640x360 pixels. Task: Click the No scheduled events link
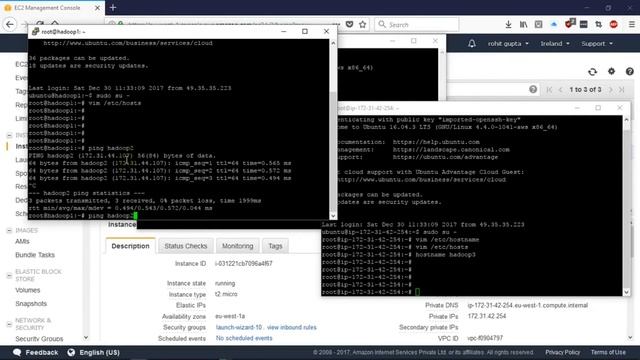244,338
